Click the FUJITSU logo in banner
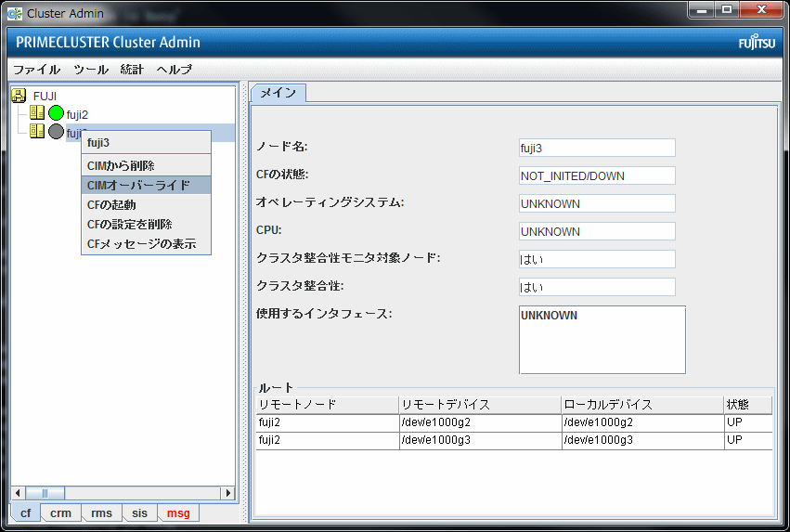Screen dimensions: 790x532 click(x=757, y=43)
